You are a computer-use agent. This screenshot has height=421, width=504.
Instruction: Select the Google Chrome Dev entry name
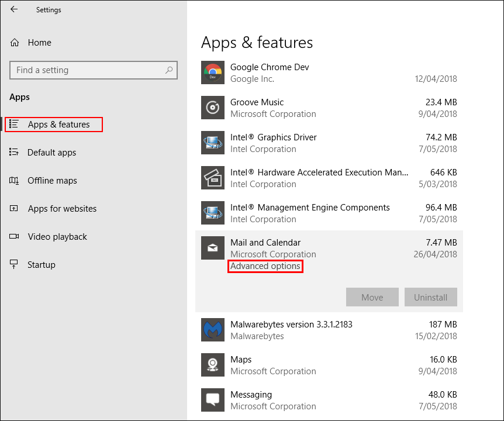click(x=270, y=67)
